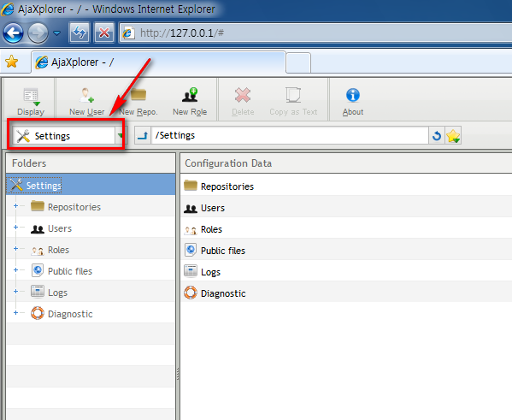
Task: Click the /Settings path input field
Action: coord(290,135)
